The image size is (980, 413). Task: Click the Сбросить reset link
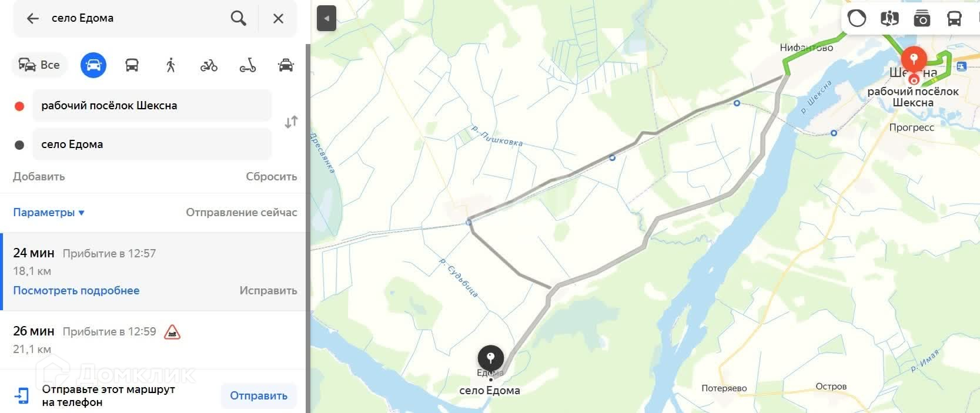(272, 176)
